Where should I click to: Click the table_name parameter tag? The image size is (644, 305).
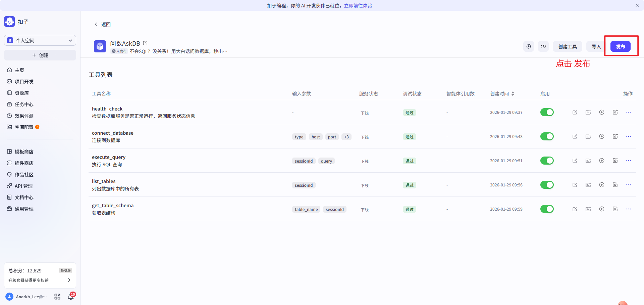click(x=306, y=209)
